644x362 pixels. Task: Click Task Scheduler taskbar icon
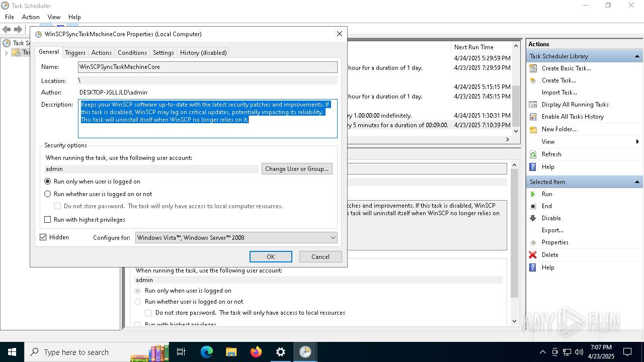pos(305,352)
